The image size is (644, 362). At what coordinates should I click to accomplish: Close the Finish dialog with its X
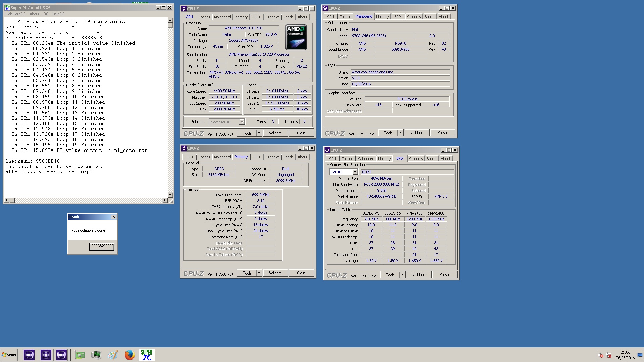click(114, 217)
